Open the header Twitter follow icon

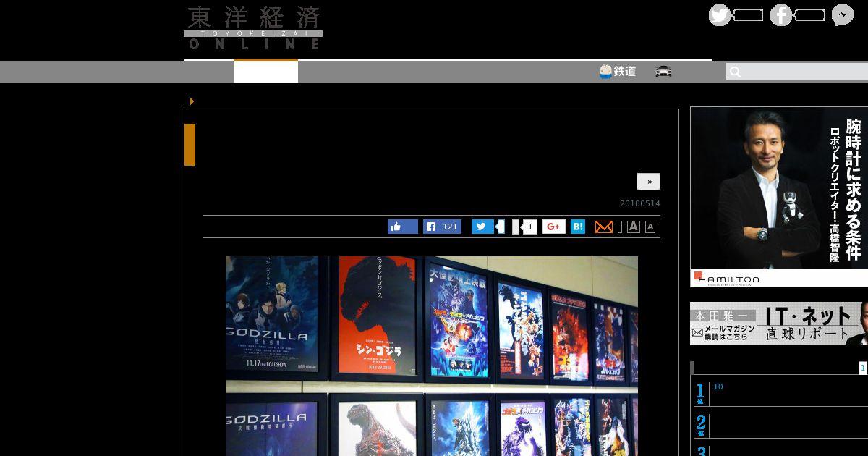(x=720, y=15)
